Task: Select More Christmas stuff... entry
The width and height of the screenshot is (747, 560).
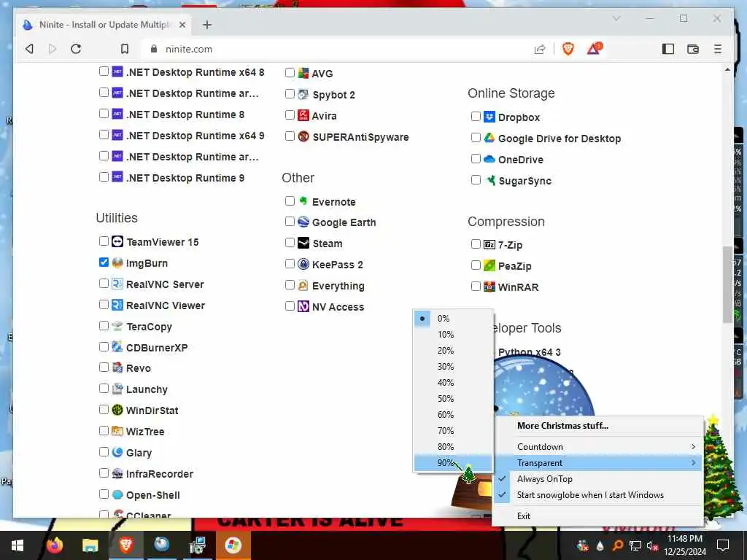Action: (598, 426)
